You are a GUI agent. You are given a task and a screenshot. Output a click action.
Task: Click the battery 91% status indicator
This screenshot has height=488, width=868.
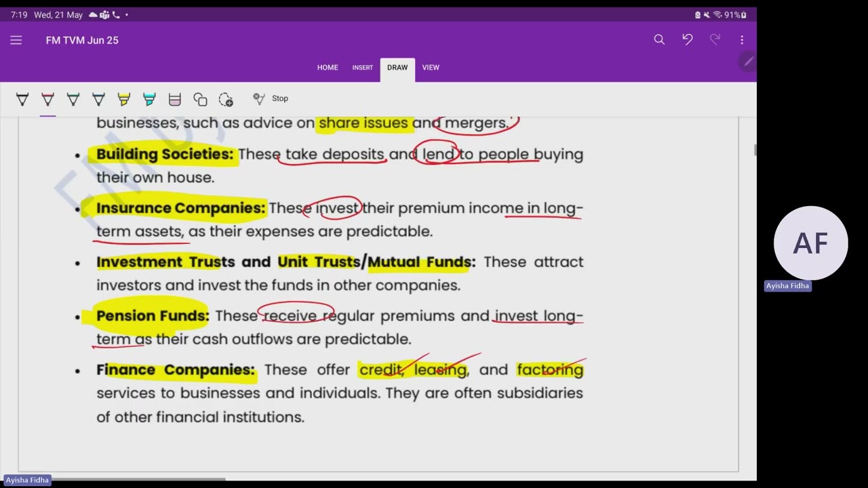(x=735, y=15)
